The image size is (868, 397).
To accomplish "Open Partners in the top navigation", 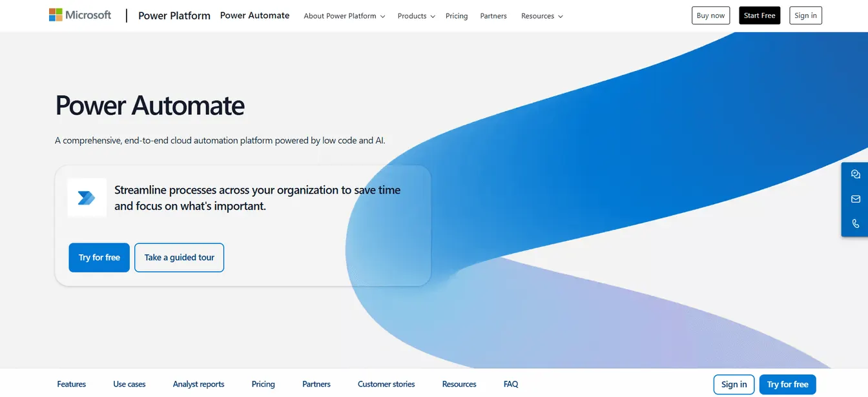I will (493, 16).
